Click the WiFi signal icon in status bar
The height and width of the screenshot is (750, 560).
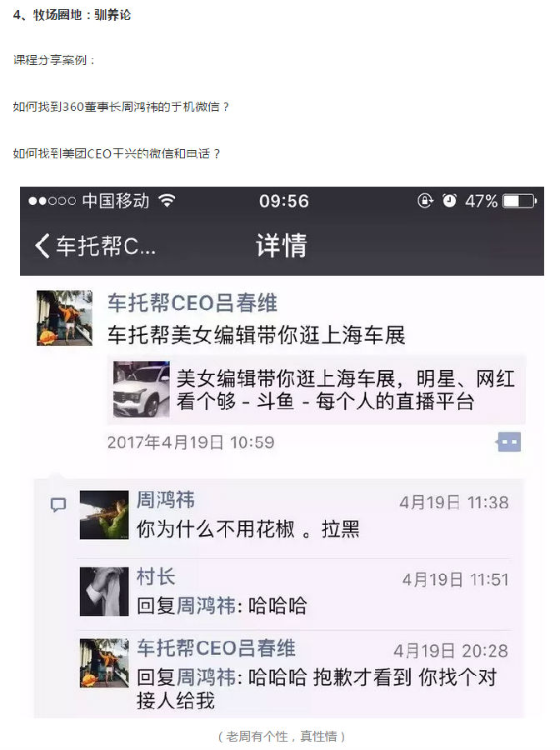pos(167,200)
